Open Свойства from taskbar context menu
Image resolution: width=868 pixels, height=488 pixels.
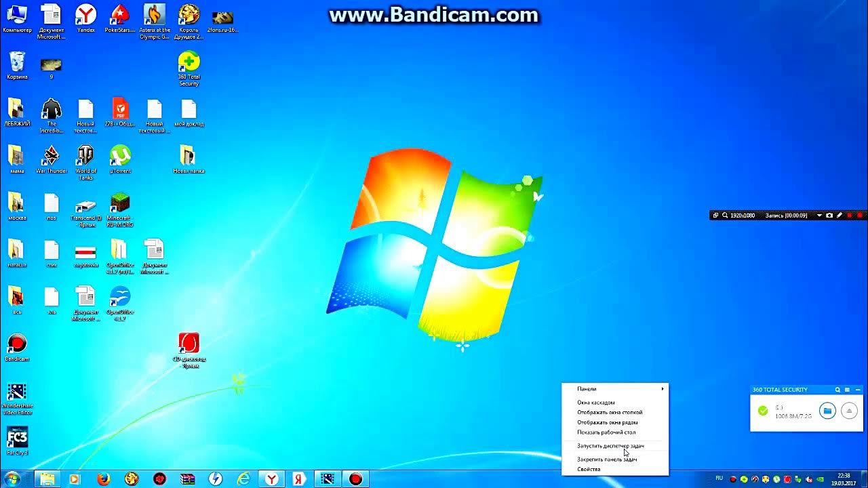(x=615, y=469)
